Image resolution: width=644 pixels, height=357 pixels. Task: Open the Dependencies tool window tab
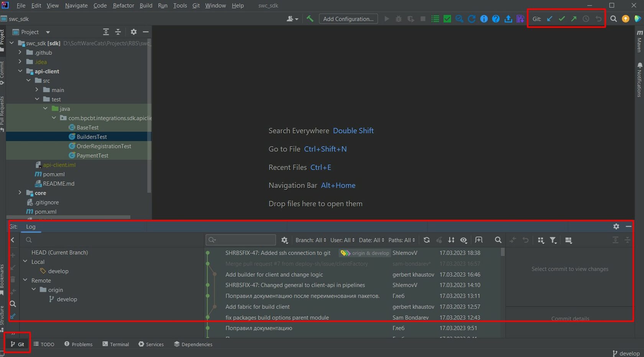coord(193,344)
